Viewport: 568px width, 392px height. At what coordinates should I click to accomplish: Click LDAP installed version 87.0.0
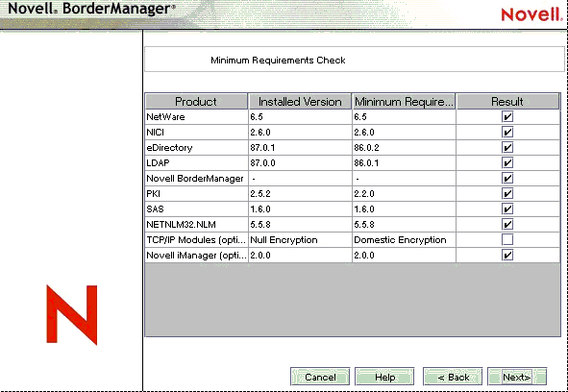pos(262,163)
